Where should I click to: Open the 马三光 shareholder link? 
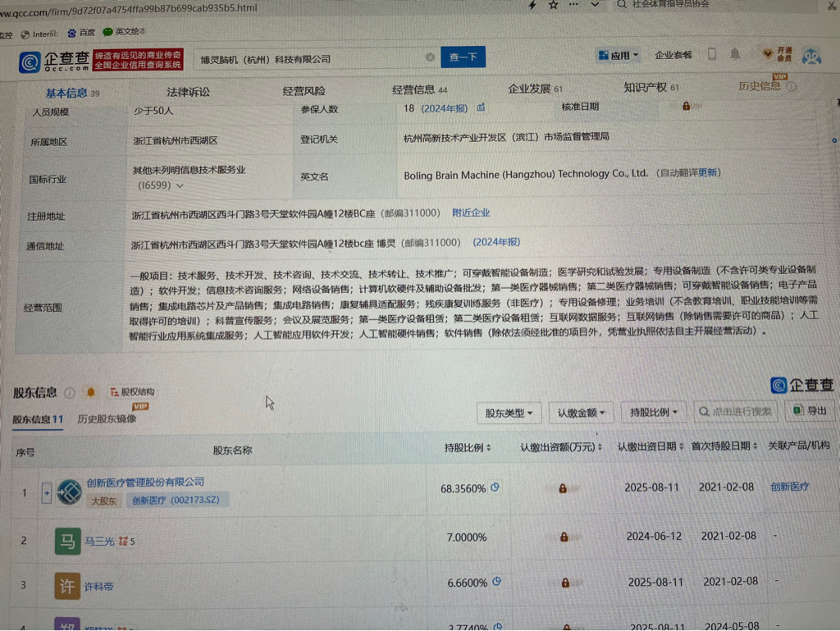pos(99,542)
